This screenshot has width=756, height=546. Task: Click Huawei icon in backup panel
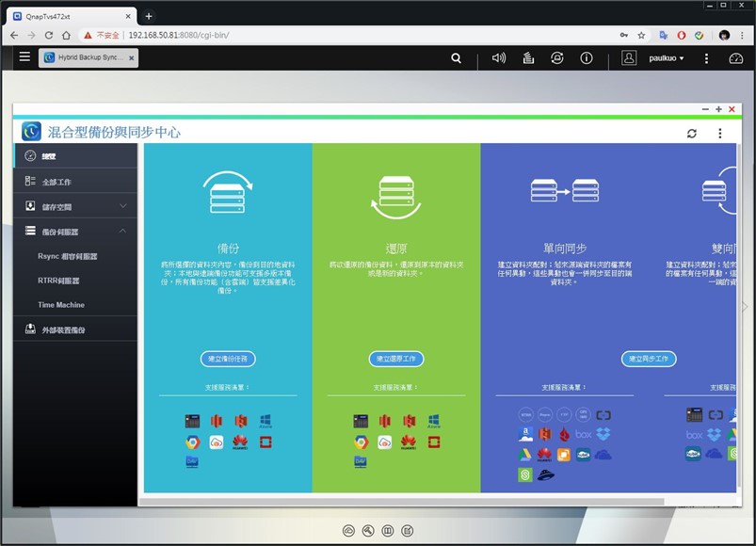tap(240, 442)
